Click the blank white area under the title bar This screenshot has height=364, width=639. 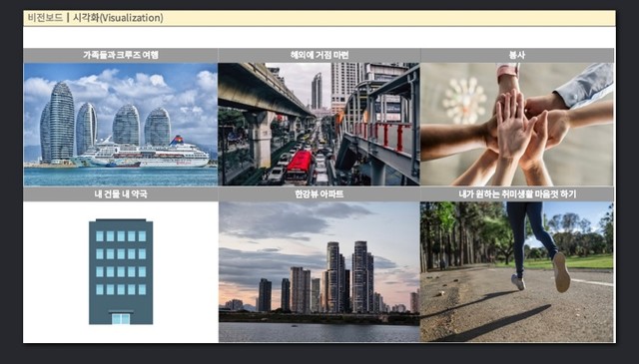coord(319,38)
